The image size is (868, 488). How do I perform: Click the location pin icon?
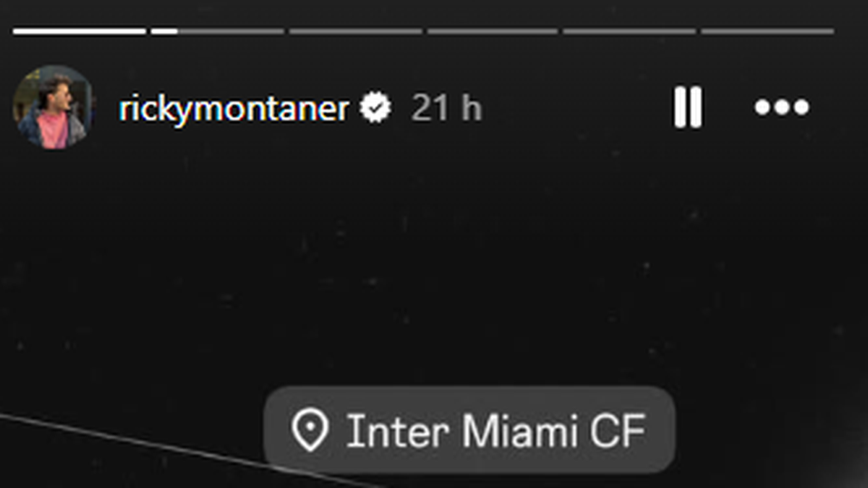point(310,432)
